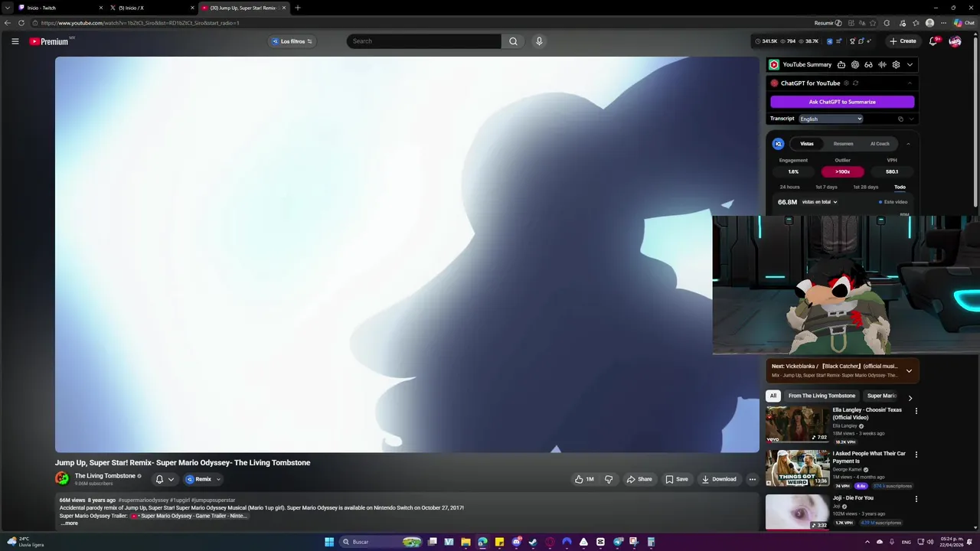980x551 pixels.
Task: Open YouTube Summary settings gear
Action: tap(896, 65)
